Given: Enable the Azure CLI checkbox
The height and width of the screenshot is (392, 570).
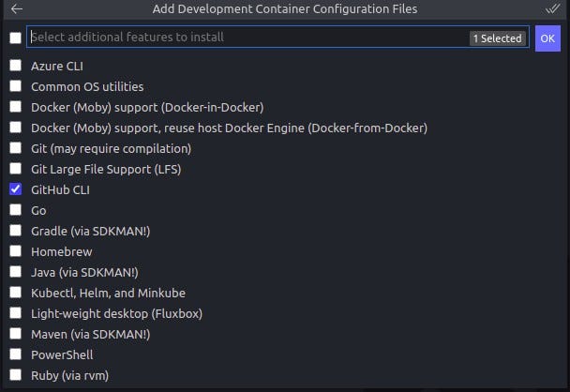Looking at the screenshot, I should [x=15, y=66].
